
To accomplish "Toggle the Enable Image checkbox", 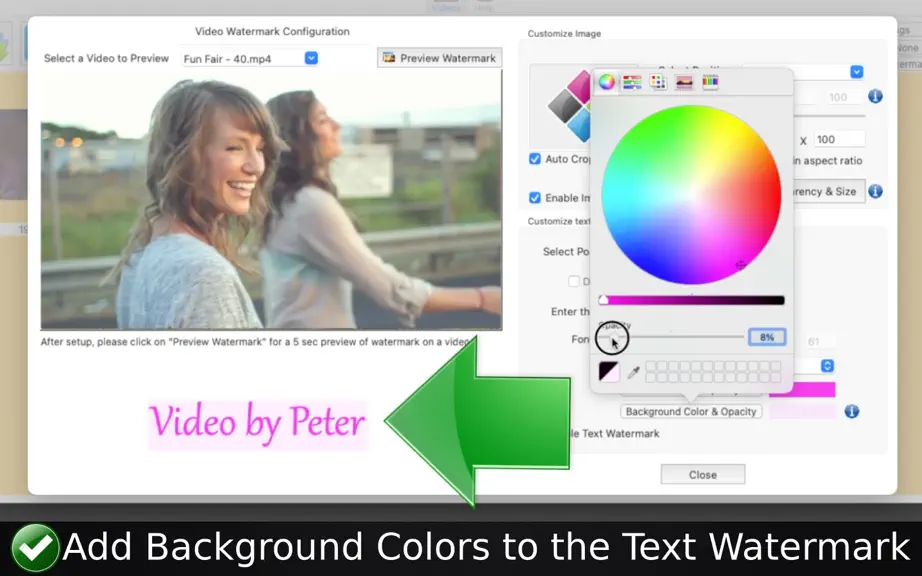I will click(535, 197).
